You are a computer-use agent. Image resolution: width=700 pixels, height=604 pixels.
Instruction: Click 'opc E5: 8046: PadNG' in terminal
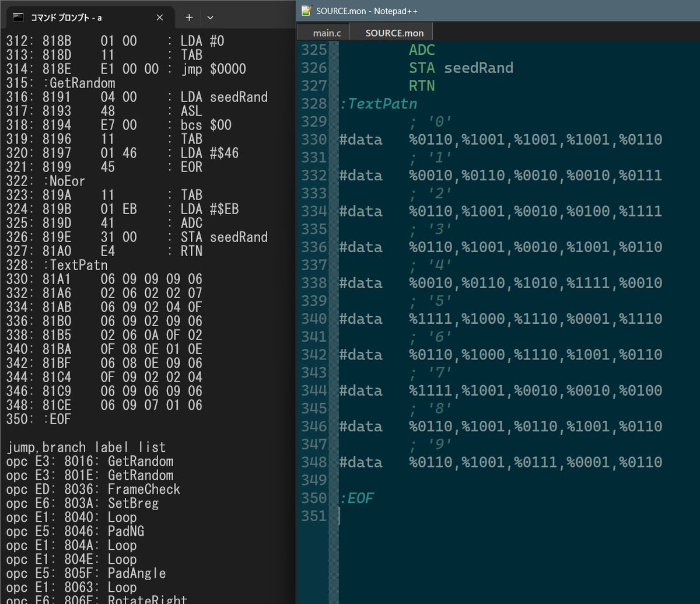[x=75, y=532]
